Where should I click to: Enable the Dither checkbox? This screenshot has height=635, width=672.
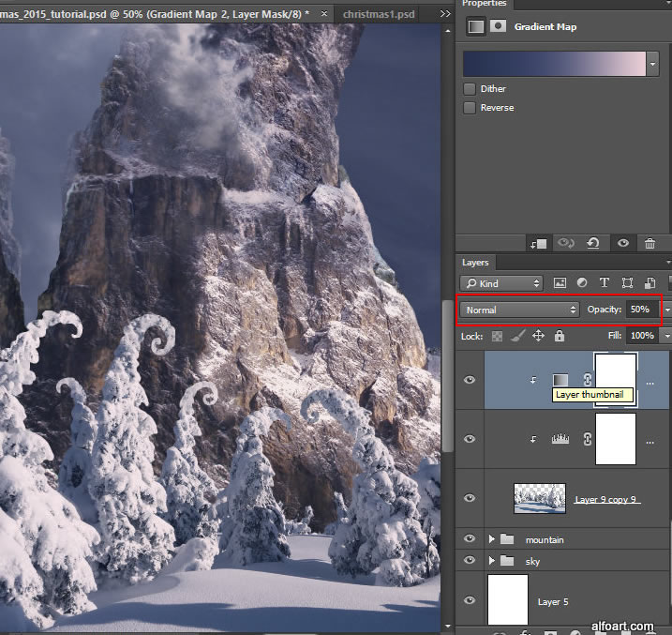tap(470, 89)
